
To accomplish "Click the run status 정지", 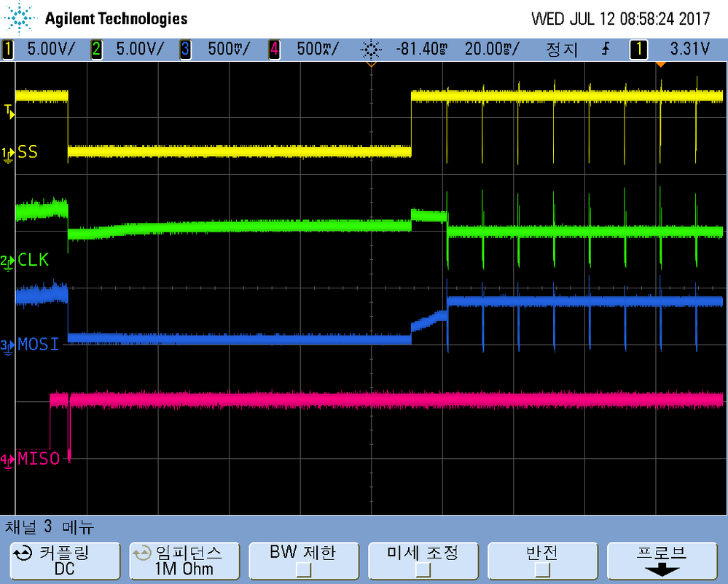I will pos(562,50).
